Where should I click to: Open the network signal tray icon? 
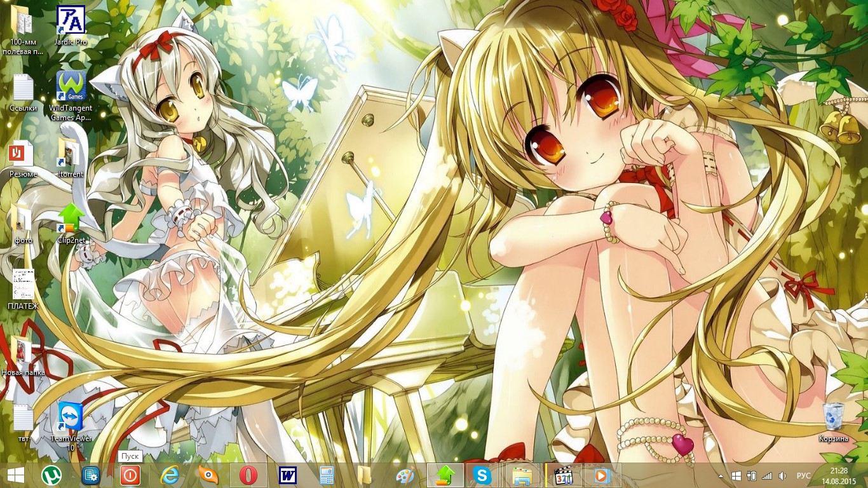click(x=767, y=475)
